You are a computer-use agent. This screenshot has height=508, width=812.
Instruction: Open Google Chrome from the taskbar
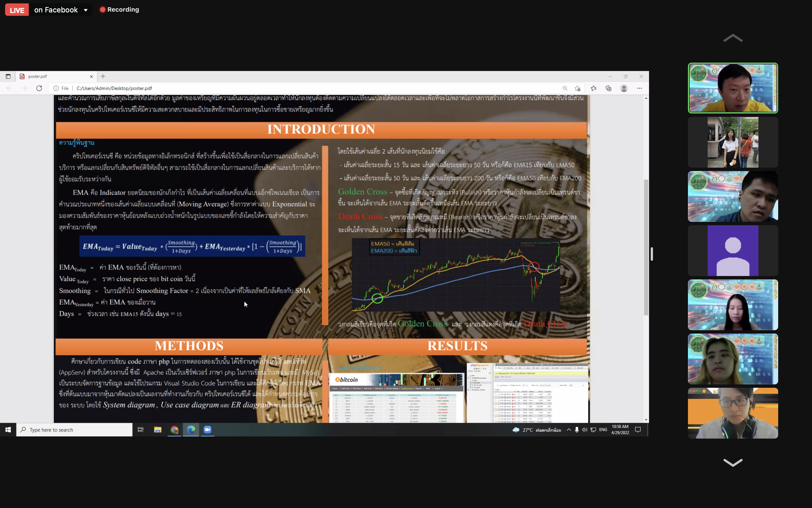pyautogui.click(x=175, y=430)
